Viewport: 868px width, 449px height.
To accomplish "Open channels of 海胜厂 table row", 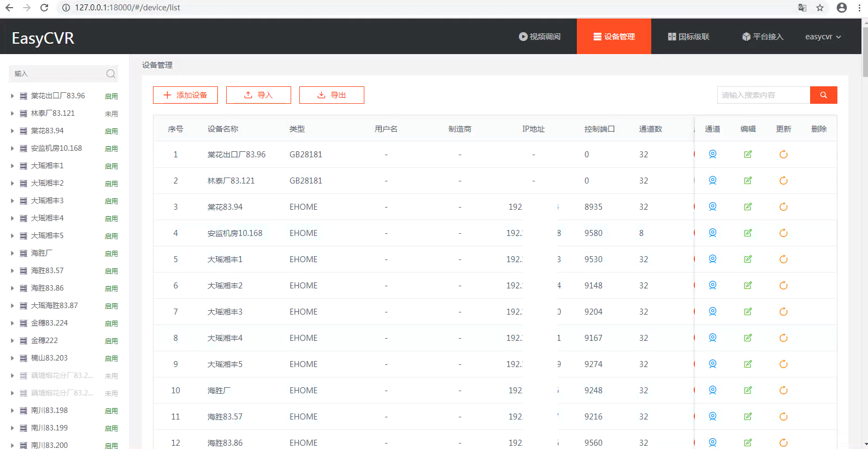I will [x=712, y=390].
